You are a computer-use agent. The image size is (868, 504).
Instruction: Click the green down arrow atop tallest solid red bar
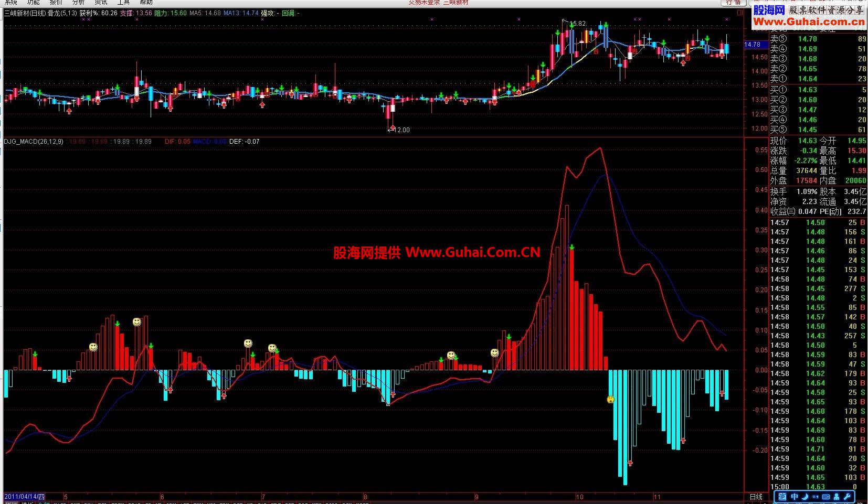point(571,247)
